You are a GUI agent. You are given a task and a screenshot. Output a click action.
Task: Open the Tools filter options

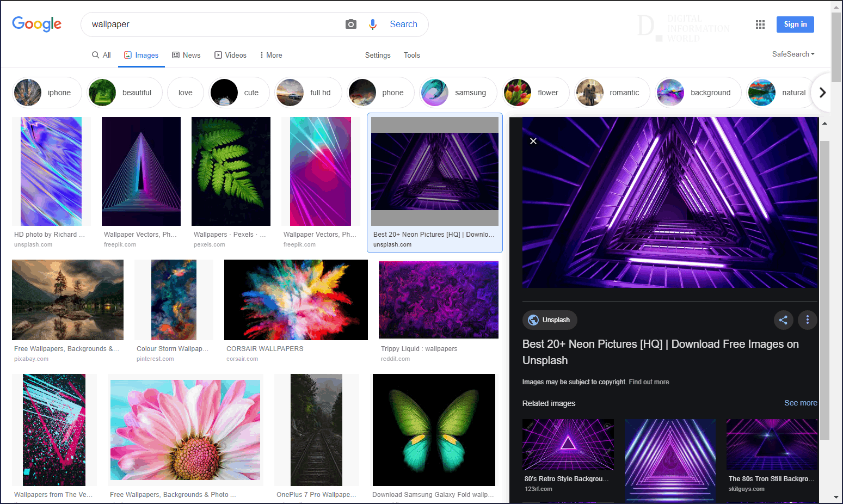pos(412,55)
